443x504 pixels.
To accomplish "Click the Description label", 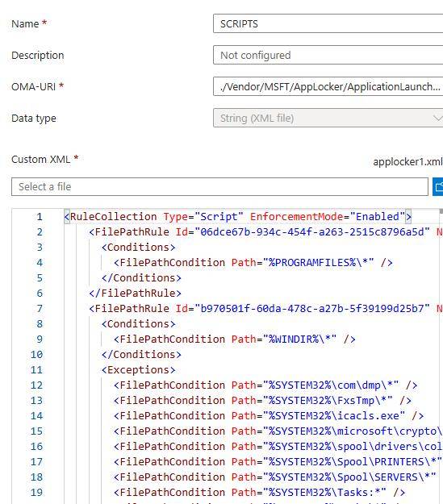I will 38,56.
